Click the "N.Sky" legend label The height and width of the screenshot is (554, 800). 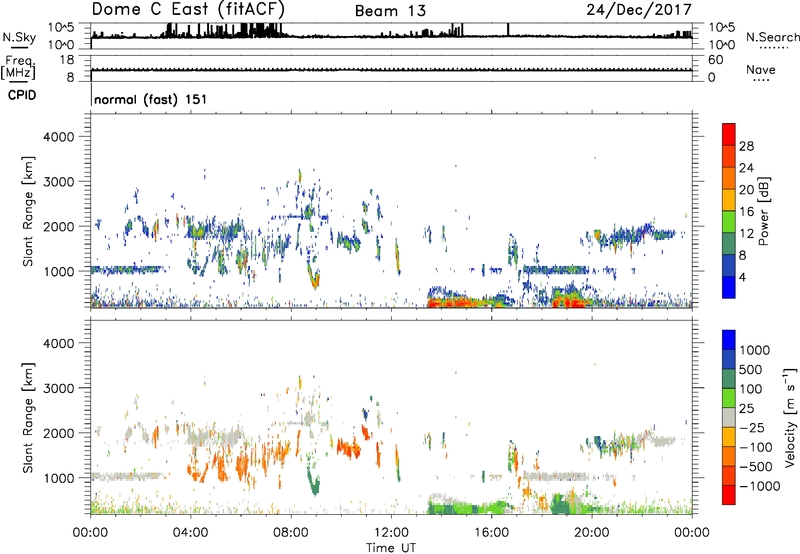coord(19,37)
